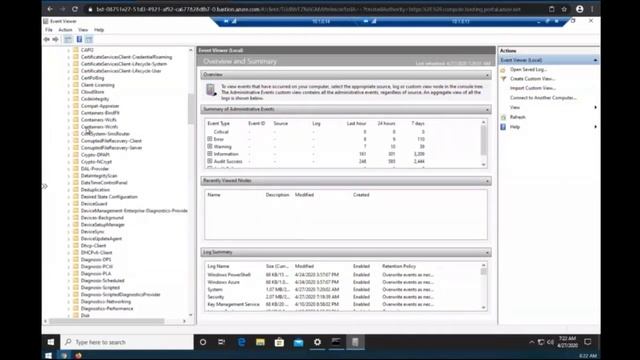Open the browser profile icon

(580, 9)
